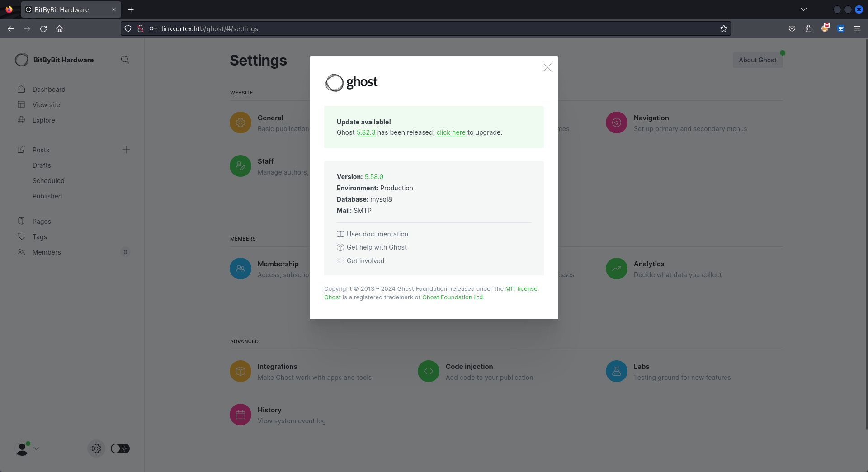Click the green Ghost trademark link
Viewport: 868px width, 472px height.
point(332,297)
